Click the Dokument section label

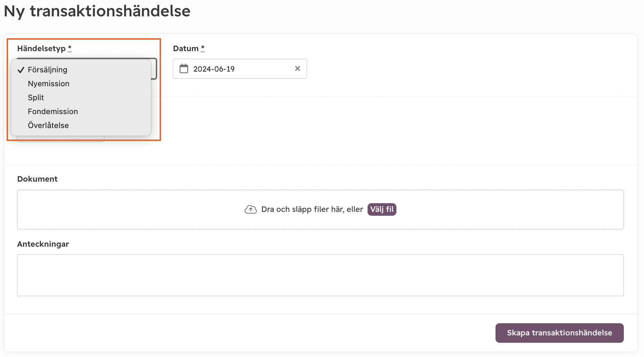[37, 179]
